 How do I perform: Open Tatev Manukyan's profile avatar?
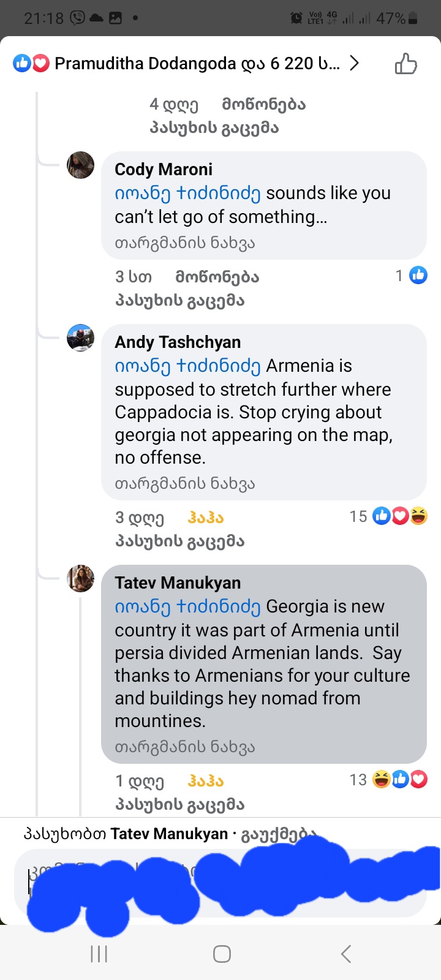coord(80,579)
